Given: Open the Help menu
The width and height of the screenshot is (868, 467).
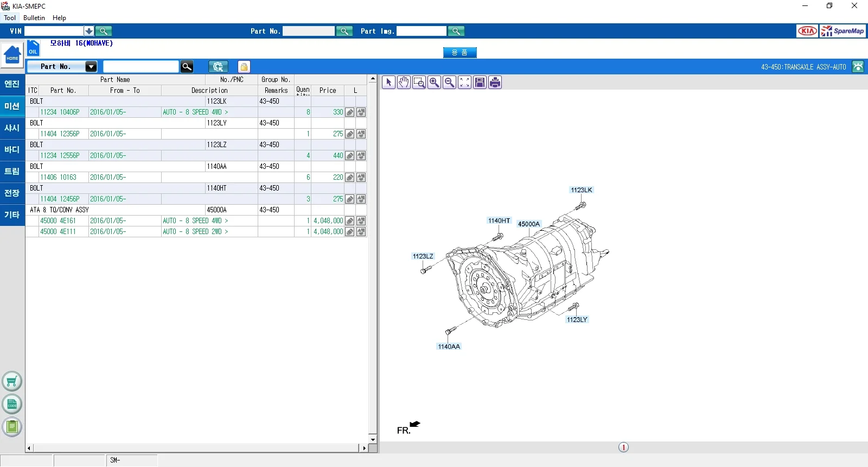Looking at the screenshot, I should pyautogui.click(x=59, y=18).
